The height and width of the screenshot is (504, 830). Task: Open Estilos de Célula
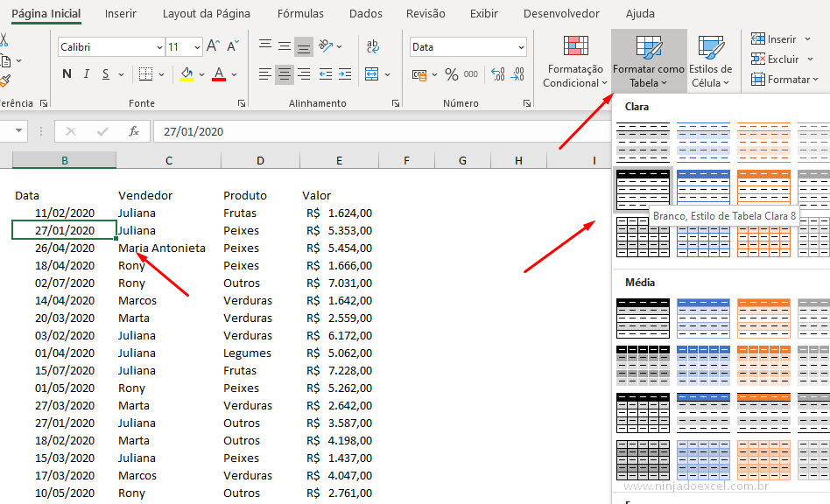710,59
